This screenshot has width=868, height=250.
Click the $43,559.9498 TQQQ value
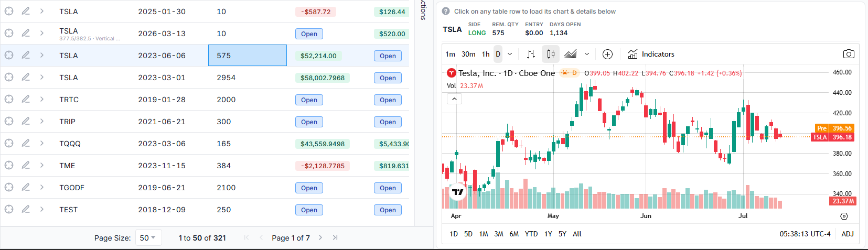[323, 144]
